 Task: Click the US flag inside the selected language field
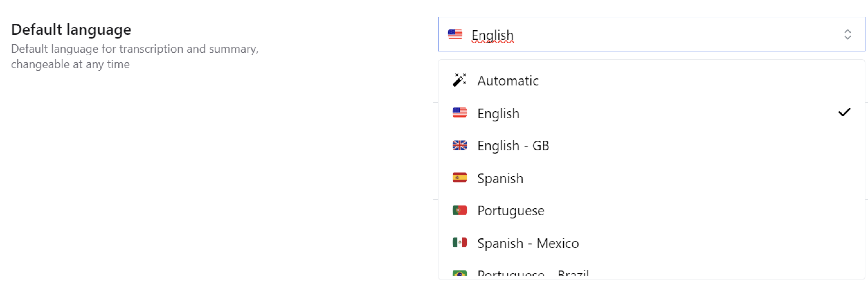pos(455,34)
